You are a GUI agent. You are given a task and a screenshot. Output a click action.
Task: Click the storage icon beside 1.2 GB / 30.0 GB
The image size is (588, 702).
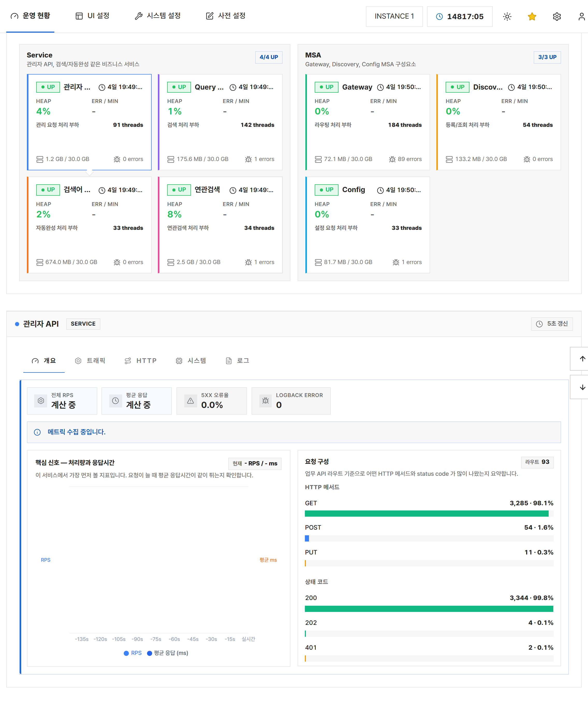point(40,159)
